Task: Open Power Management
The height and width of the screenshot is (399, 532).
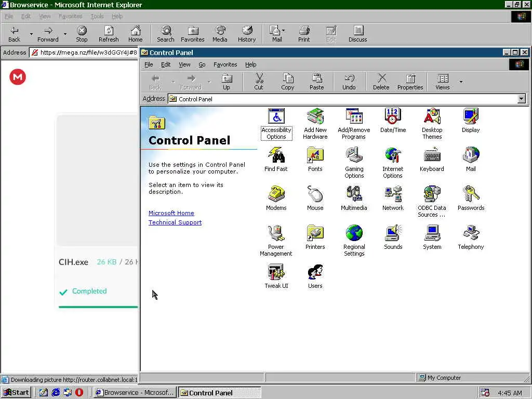Action: click(276, 241)
